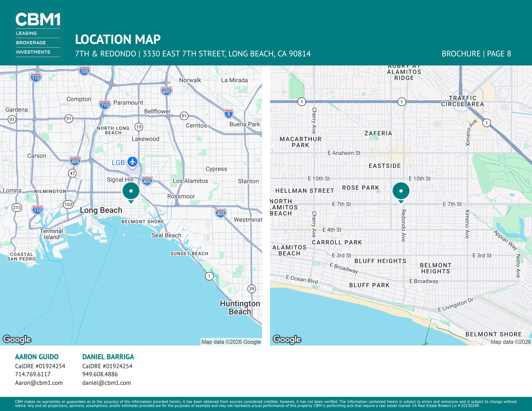Image resolution: width=532 pixels, height=411 pixels.
Task: Click the Route 91 marker near Gardena
Action: click(12, 119)
